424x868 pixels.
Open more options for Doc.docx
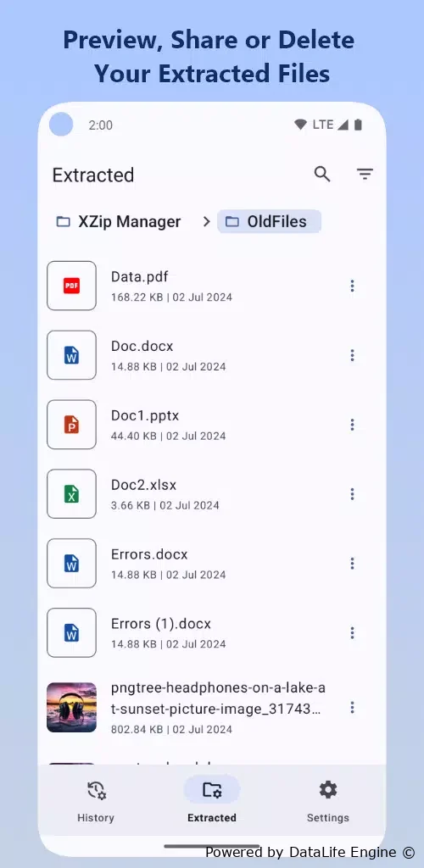pos(352,355)
